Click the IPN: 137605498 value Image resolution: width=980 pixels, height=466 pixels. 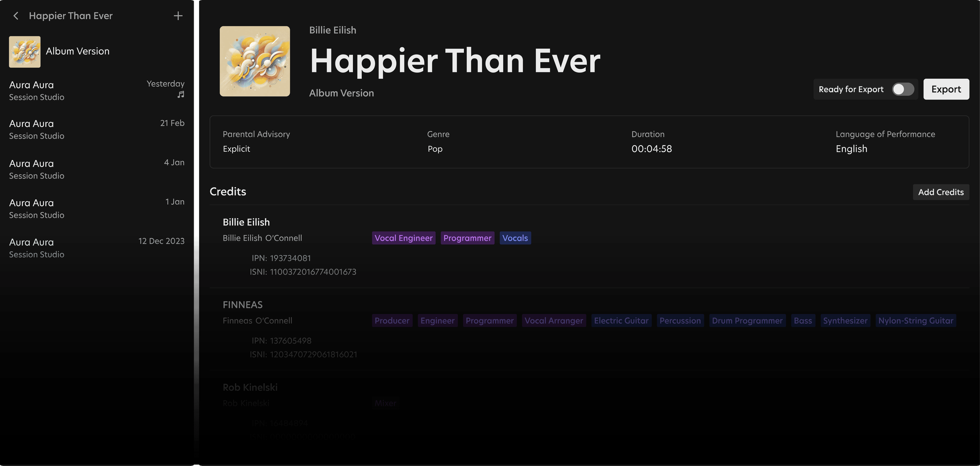click(281, 341)
